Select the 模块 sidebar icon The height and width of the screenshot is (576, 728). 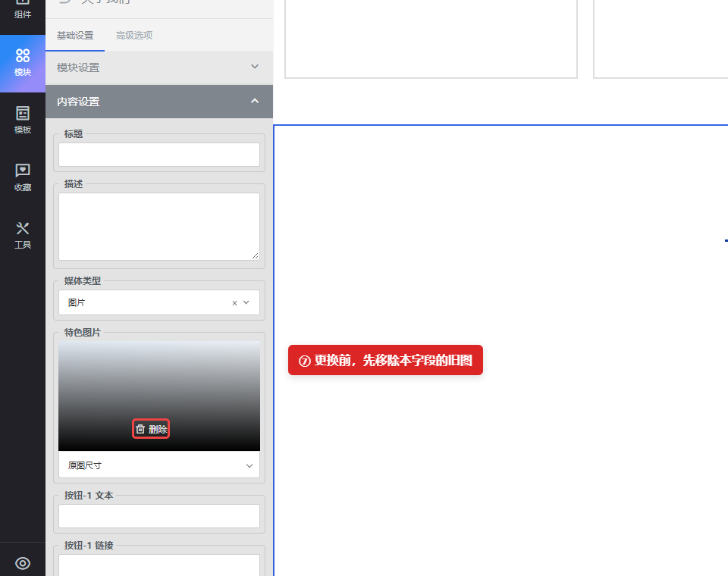22,63
